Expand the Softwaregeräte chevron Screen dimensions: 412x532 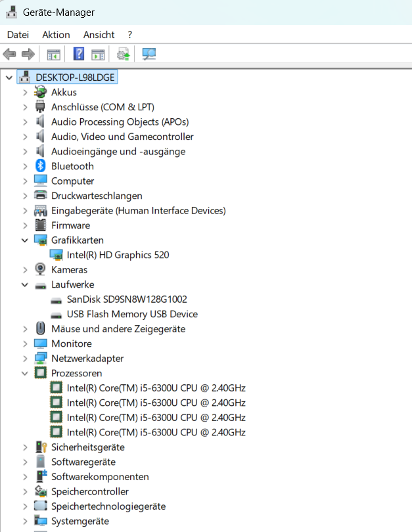coord(25,462)
